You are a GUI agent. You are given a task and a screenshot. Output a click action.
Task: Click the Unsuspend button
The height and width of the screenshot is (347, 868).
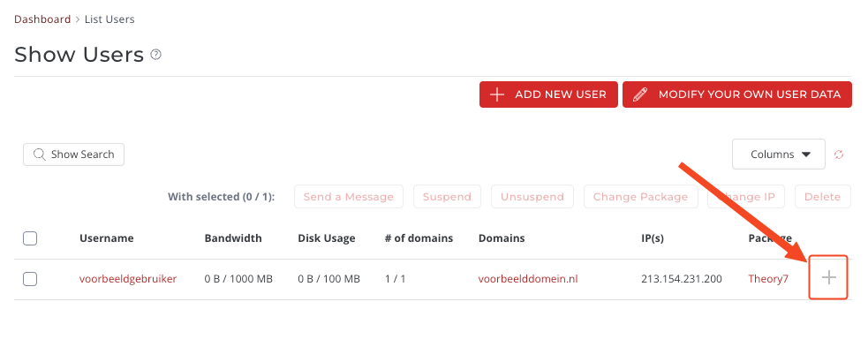click(x=532, y=197)
